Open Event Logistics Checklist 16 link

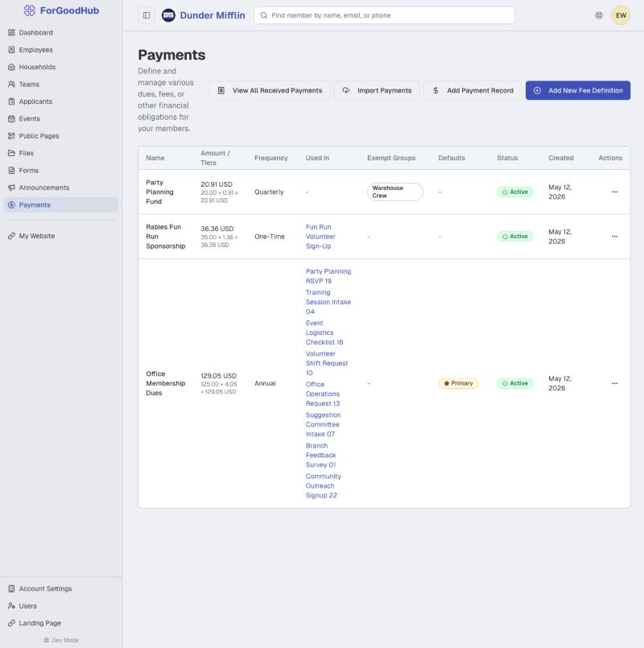[324, 332]
